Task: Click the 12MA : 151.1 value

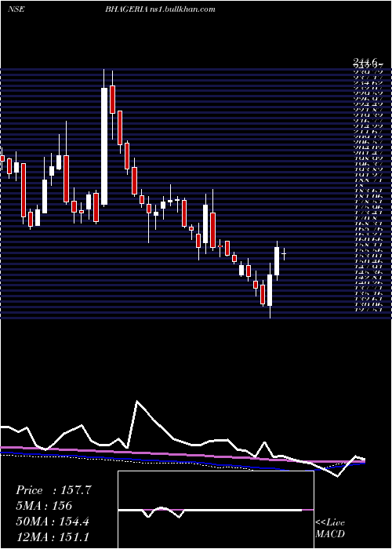Action: point(52,537)
